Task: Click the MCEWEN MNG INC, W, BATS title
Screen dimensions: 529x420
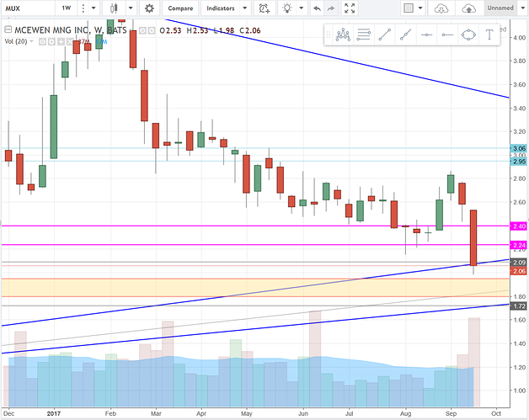Action: (70, 30)
